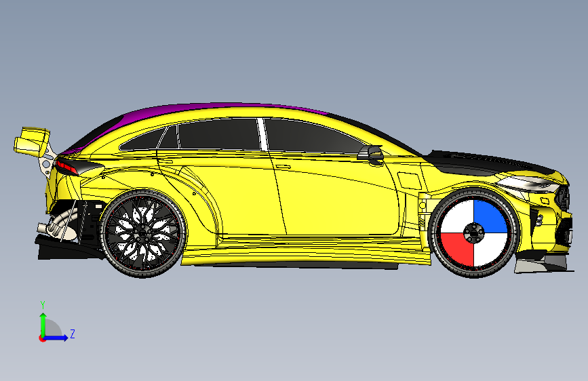The width and height of the screenshot is (588, 381).
Task: Select the red taillight at the rear
Action: point(66,166)
